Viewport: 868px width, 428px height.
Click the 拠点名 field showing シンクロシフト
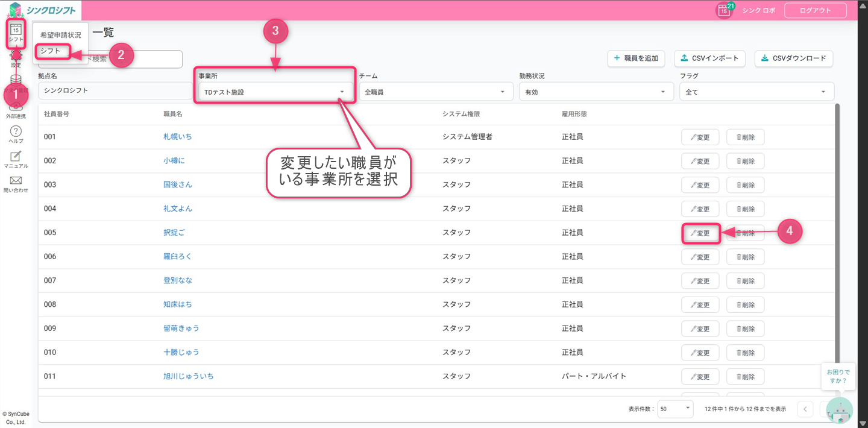coord(115,90)
